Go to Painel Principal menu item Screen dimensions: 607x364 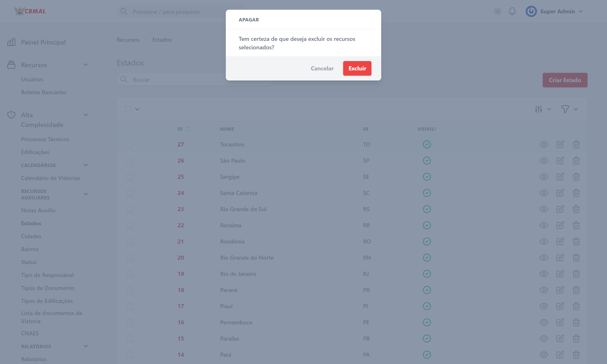coord(43,42)
